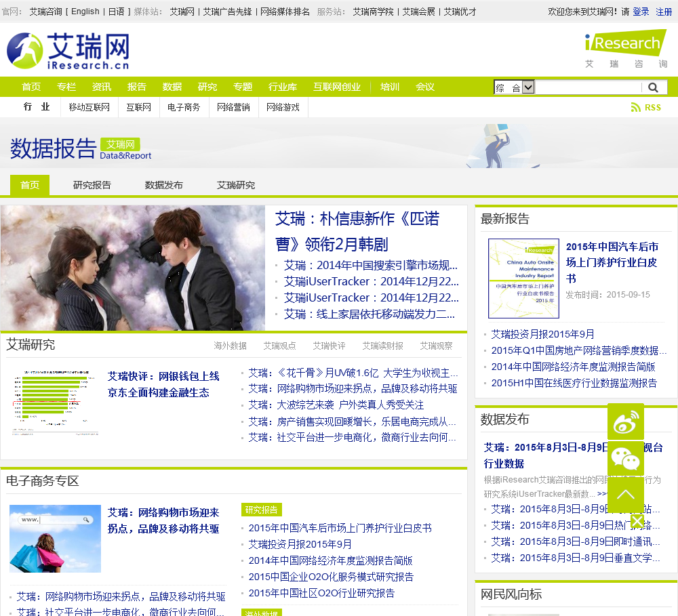Open 2015中国企业O2O化服务模式研究报告
The image size is (678, 616).
tap(332, 577)
